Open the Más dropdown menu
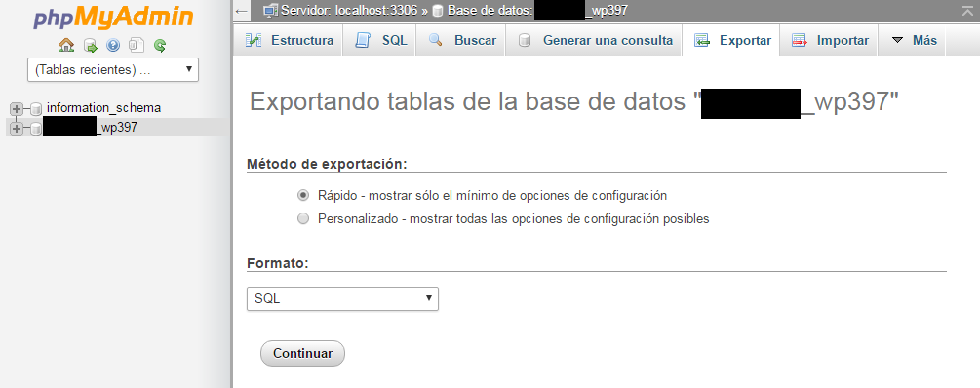 [913, 40]
